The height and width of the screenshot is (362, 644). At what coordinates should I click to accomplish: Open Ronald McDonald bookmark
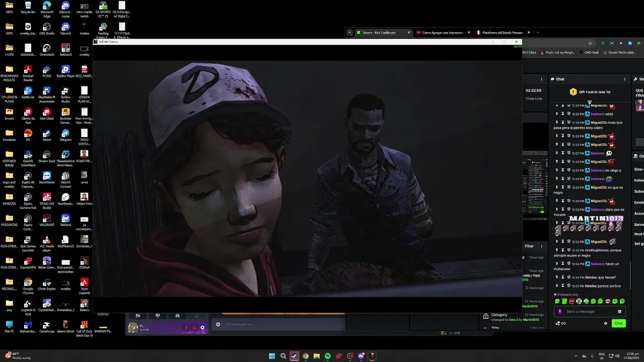[x=619, y=52]
